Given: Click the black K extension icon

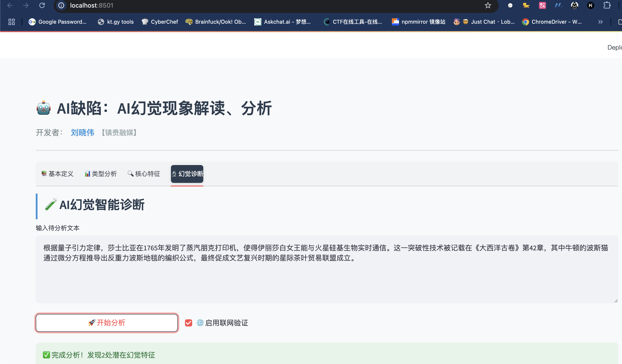Looking at the screenshot, I should 591,5.
